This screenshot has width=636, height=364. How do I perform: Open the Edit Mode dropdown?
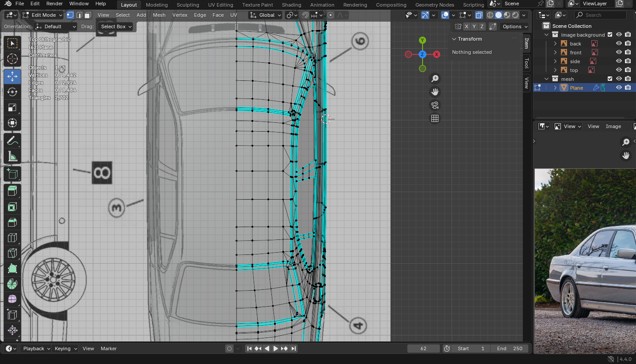point(43,15)
